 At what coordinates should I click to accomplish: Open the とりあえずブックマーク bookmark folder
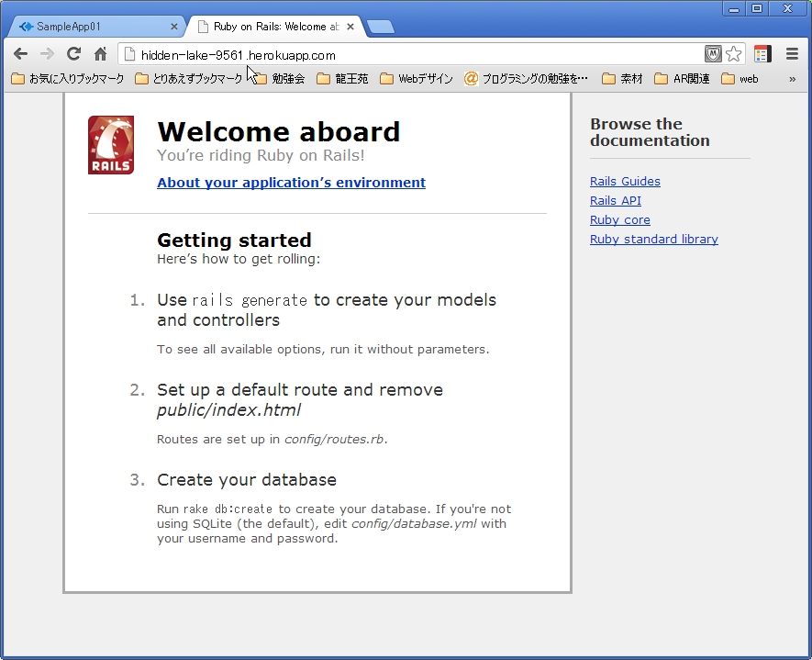point(188,79)
